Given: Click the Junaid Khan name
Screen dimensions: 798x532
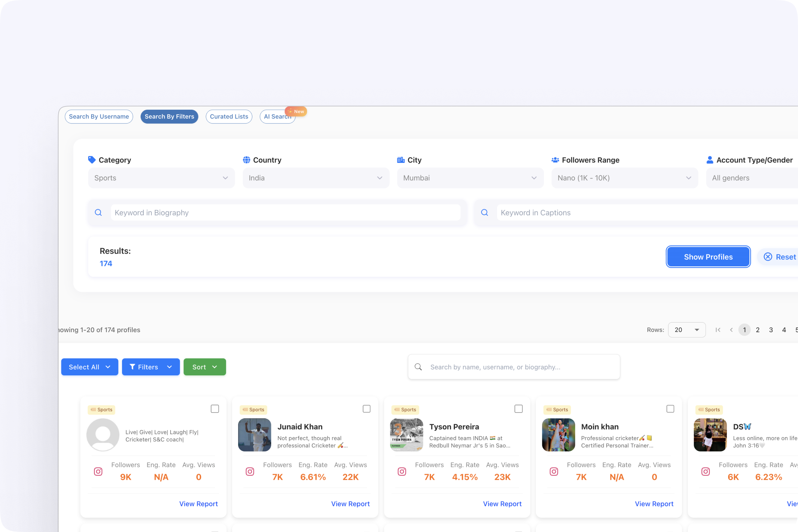Looking at the screenshot, I should 300,427.
